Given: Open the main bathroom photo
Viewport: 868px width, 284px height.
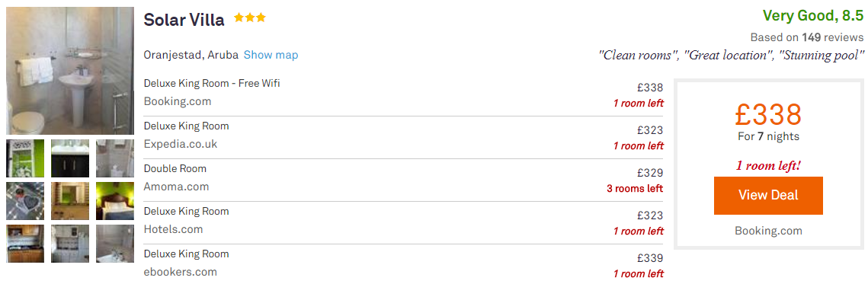Looking at the screenshot, I should 70,70.
